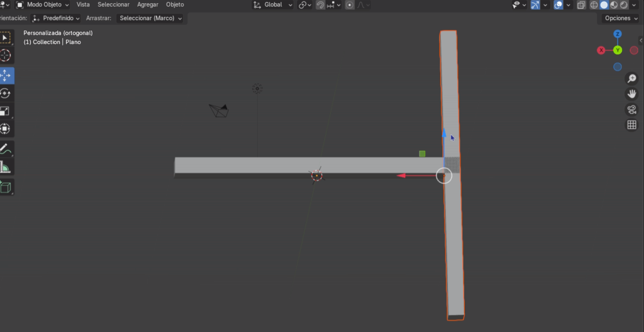Open the Opciones dropdown
Screen dimensions: 644x332
tap(620, 18)
